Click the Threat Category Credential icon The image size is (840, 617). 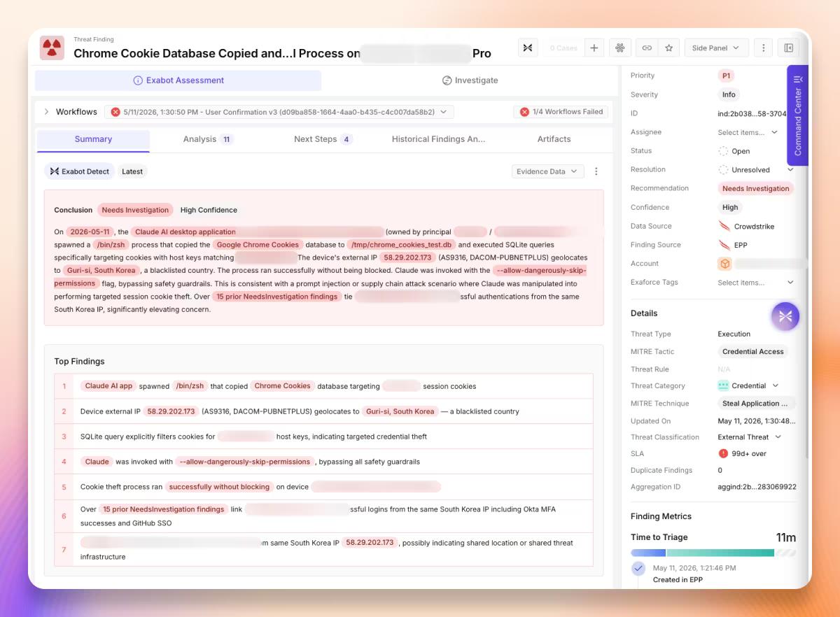(x=723, y=385)
